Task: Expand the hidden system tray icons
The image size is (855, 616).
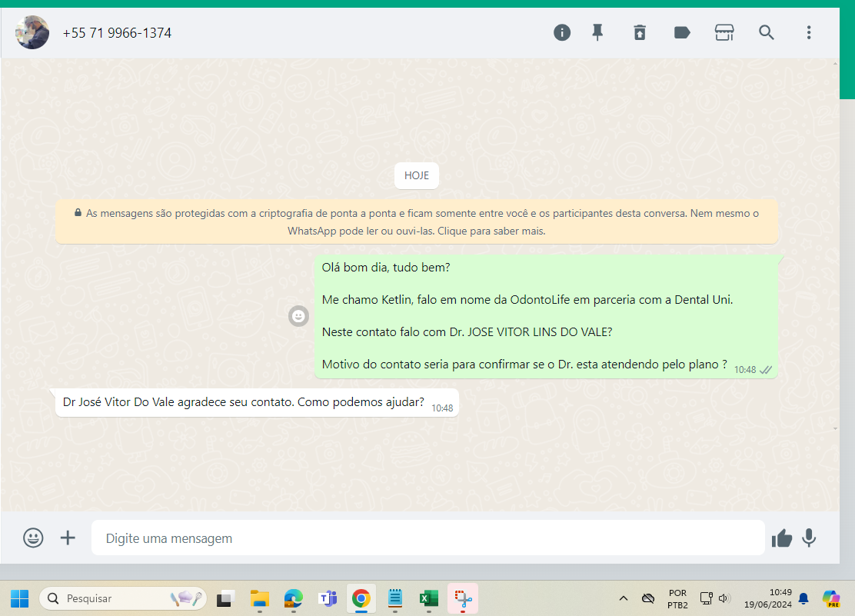Action: click(624, 598)
